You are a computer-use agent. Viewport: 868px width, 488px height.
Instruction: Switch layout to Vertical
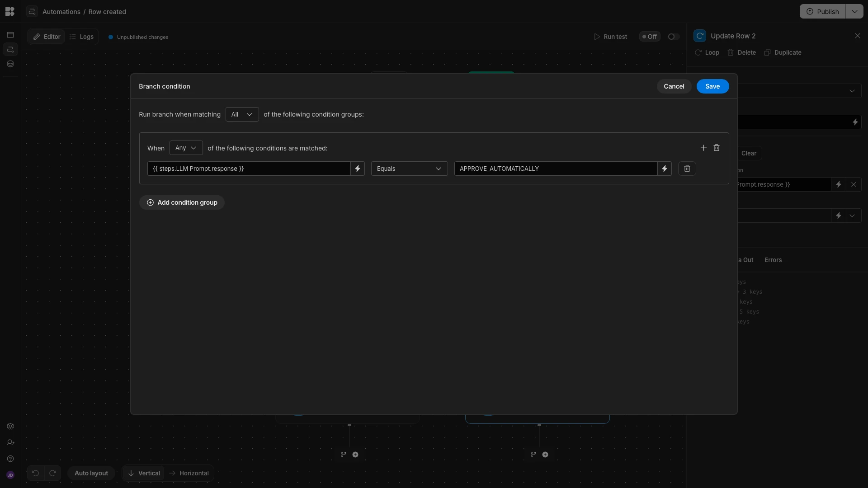(144, 473)
